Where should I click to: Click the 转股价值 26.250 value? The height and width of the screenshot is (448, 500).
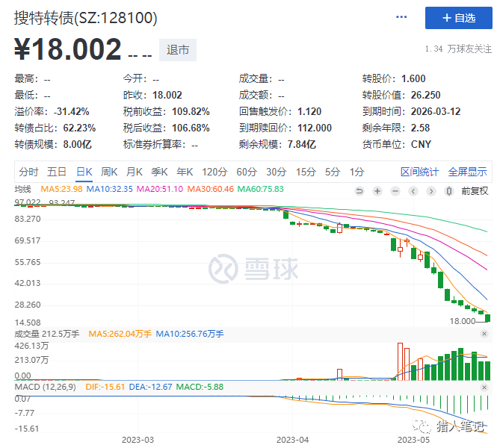point(425,95)
